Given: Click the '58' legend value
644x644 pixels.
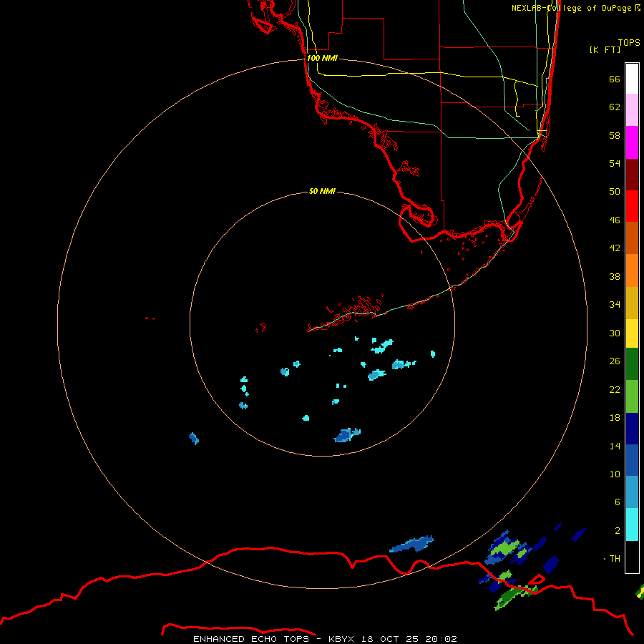Looking at the screenshot, I should pyautogui.click(x=615, y=135).
